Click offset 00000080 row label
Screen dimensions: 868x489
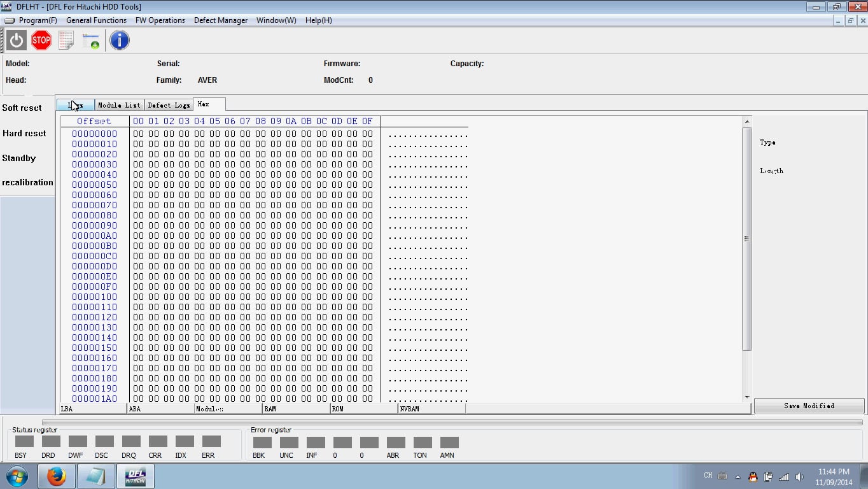(x=94, y=215)
